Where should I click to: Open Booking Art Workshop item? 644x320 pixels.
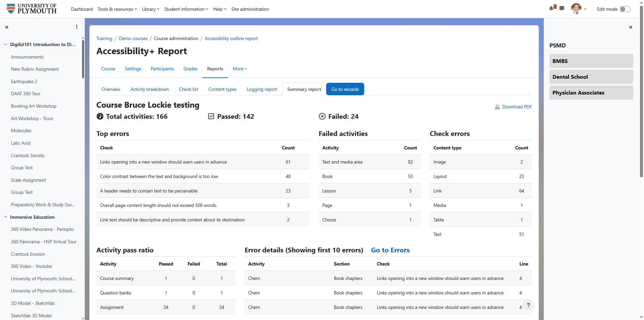tap(34, 106)
